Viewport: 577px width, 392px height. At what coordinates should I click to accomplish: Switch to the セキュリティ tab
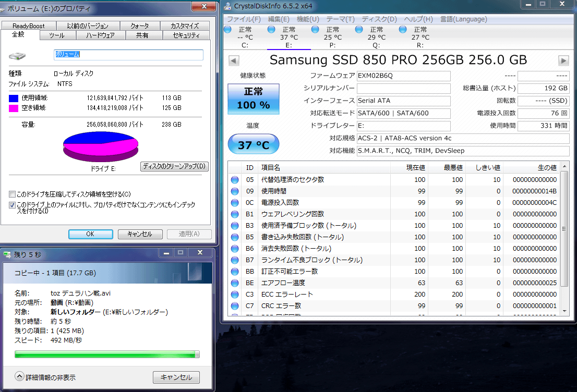186,35
